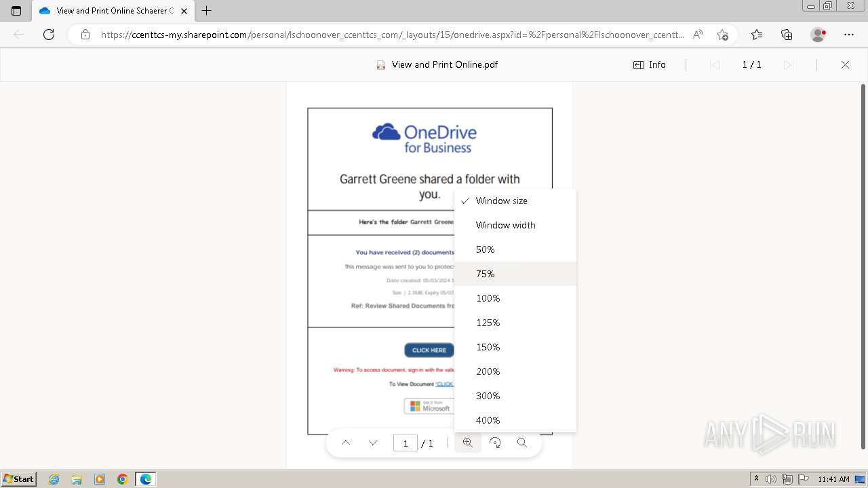Select the View and Print Online.pdf title

click(x=445, y=65)
